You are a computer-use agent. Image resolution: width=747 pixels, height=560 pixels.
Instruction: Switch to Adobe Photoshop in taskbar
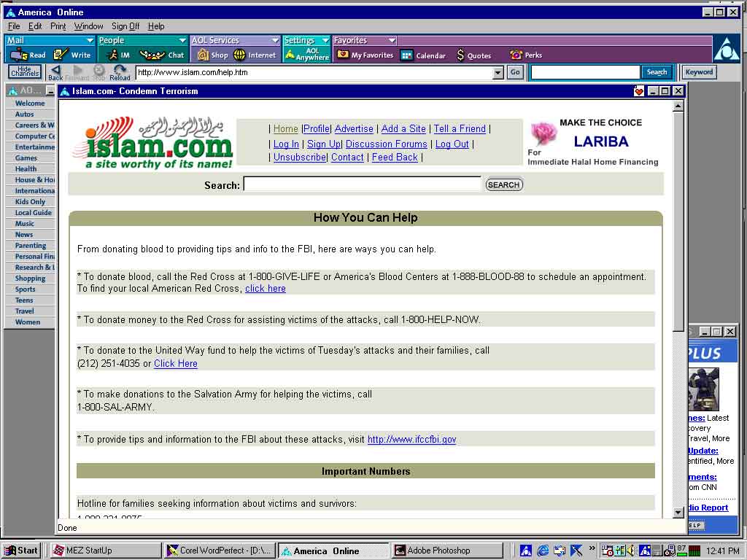coord(447,551)
